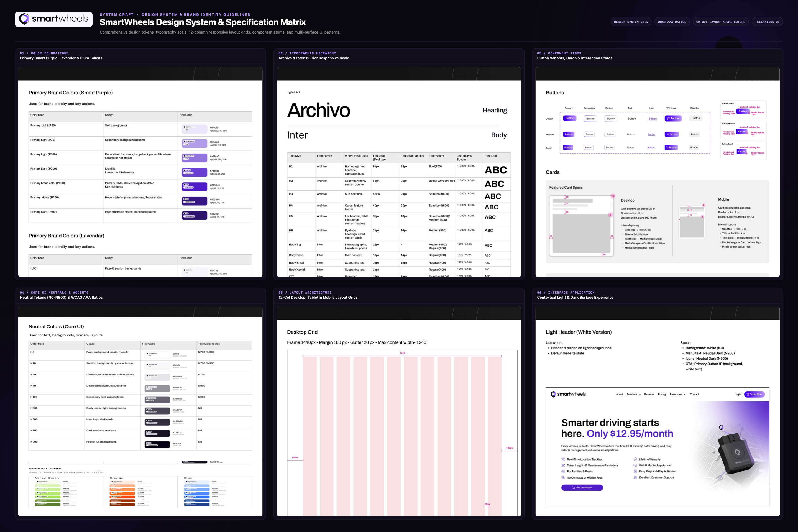Image resolution: width=798 pixels, height=532 pixels.
Task: Click the Small-row With icon button
Action: click(671, 148)
